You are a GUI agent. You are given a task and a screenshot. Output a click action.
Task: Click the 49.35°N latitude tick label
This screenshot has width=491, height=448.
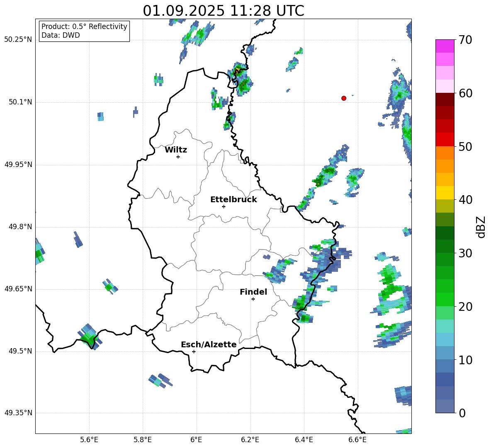click(18, 413)
